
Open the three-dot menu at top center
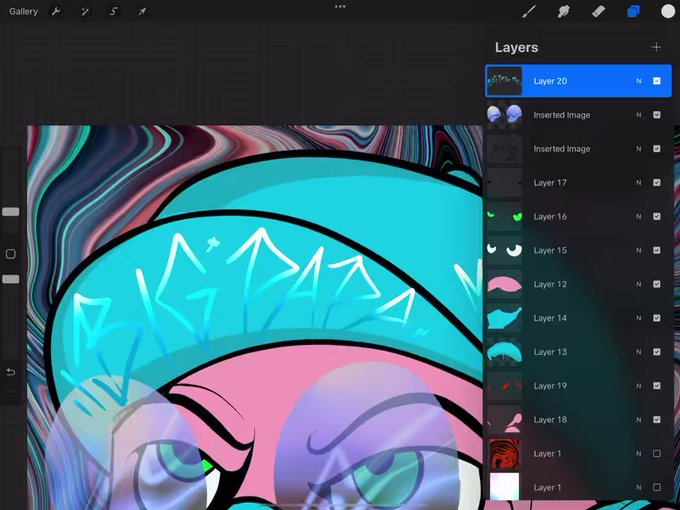[x=340, y=7]
